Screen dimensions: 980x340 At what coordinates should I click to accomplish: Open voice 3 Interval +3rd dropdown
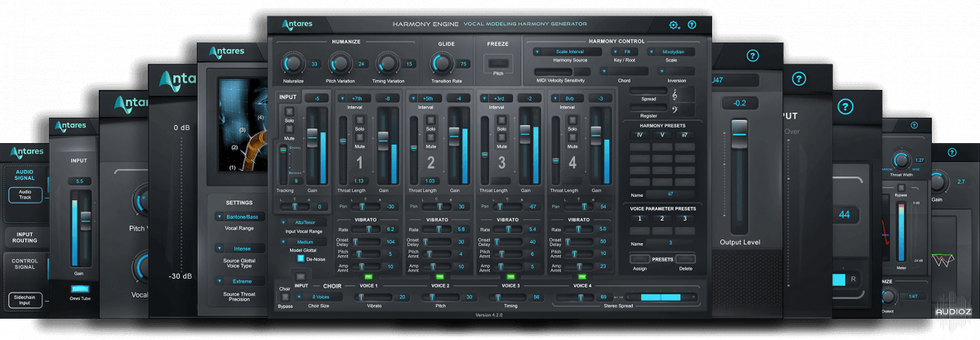click(498, 97)
